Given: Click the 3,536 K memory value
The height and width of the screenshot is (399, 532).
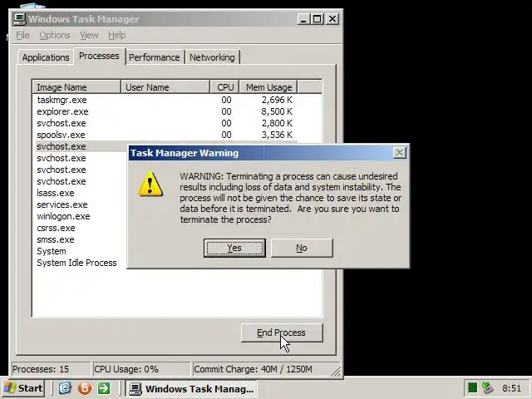Looking at the screenshot, I should (x=277, y=135).
